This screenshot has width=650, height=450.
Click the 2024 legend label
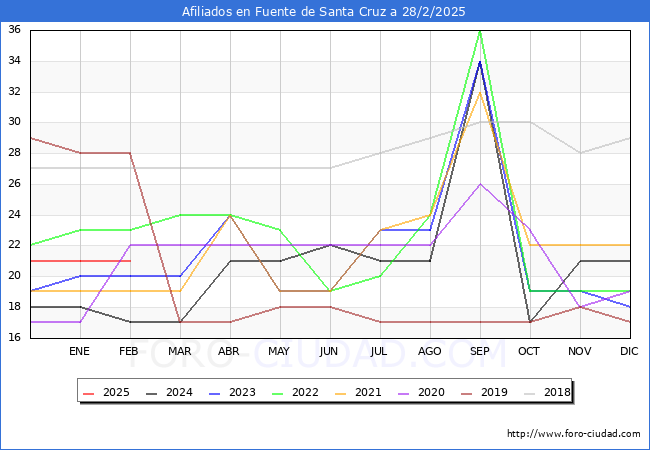pyautogui.click(x=179, y=392)
